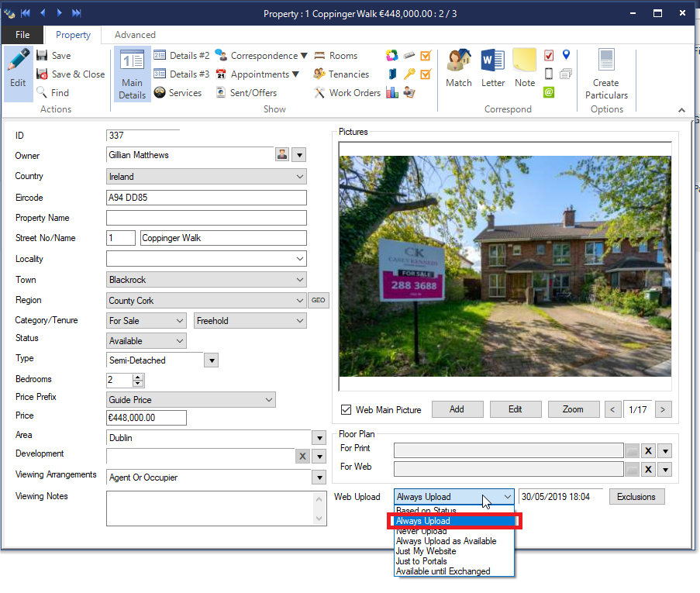Click the Exclusions button

636,497
